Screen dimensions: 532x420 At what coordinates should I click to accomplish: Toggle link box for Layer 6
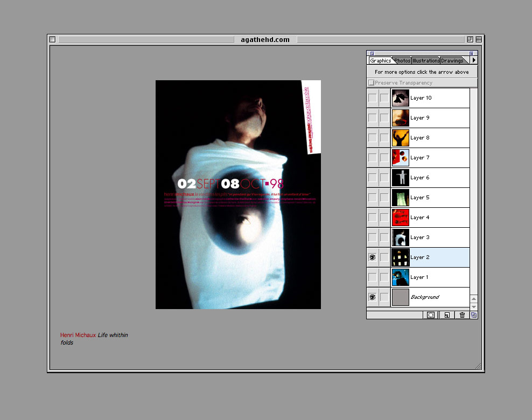tap(384, 178)
